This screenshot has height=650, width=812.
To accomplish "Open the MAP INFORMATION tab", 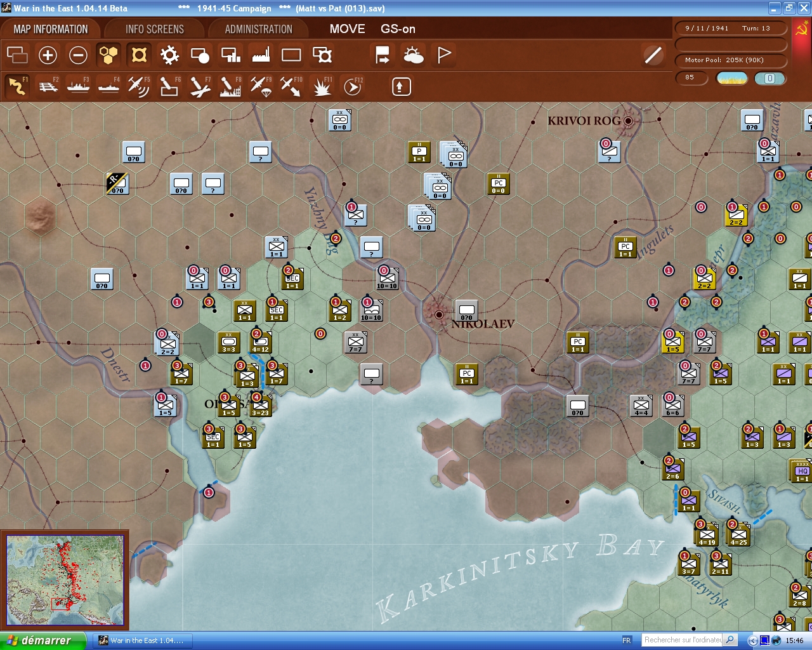I will coord(51,29).
